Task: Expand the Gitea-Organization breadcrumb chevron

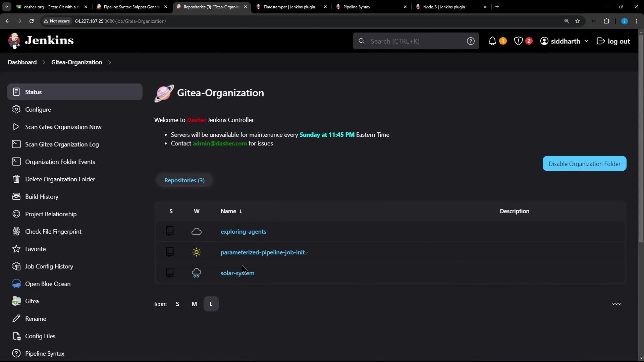Action: 109,62
